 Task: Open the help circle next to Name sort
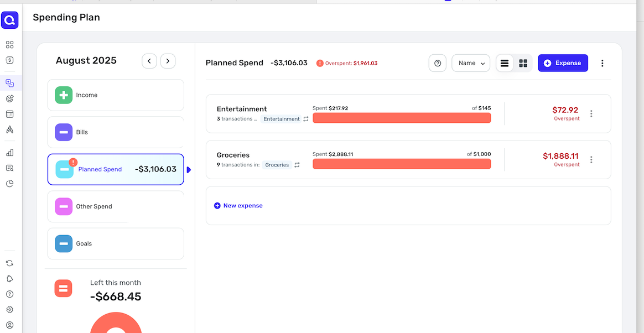(438, 63)
